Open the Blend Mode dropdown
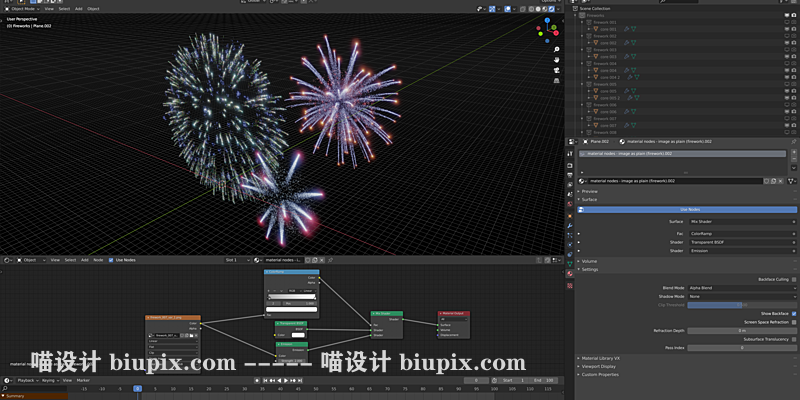800x400 pixels. (x=741, y=288)
